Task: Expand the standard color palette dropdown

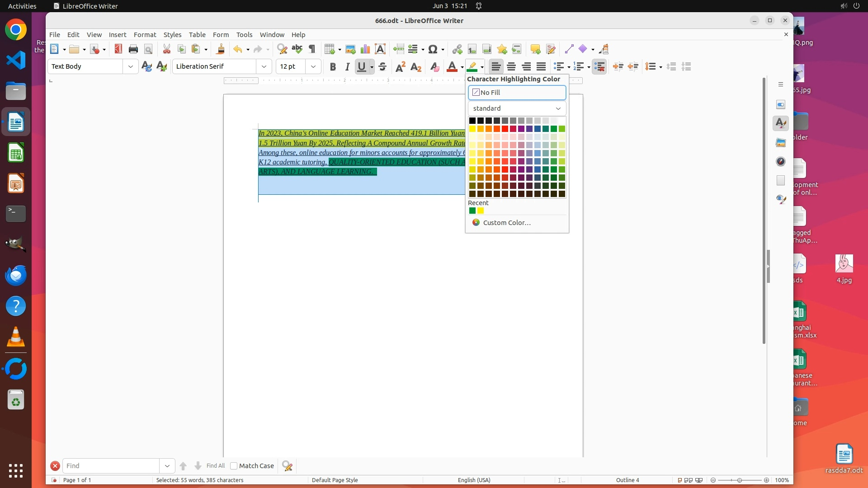Action: click(517, 108)
